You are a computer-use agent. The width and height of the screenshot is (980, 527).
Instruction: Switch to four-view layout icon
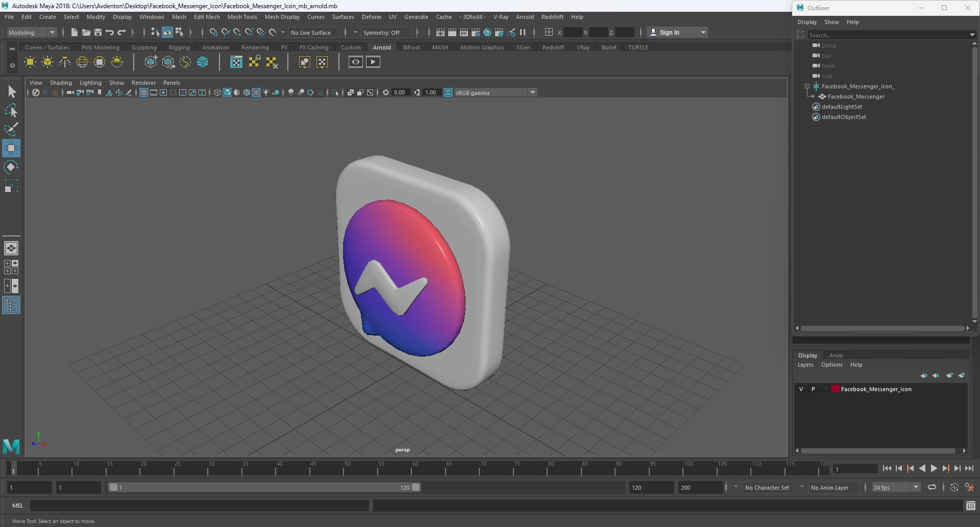tap(11, 267)
